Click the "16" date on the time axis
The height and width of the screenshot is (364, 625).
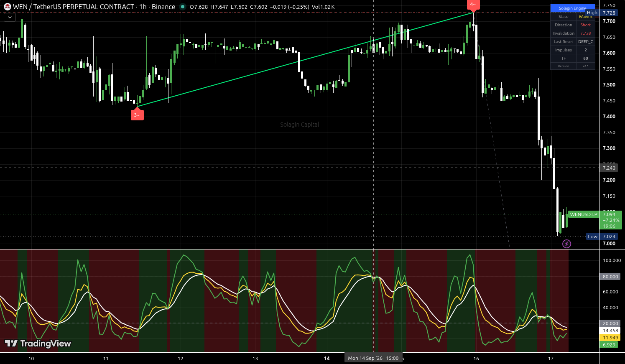click(x=476, y=359)
